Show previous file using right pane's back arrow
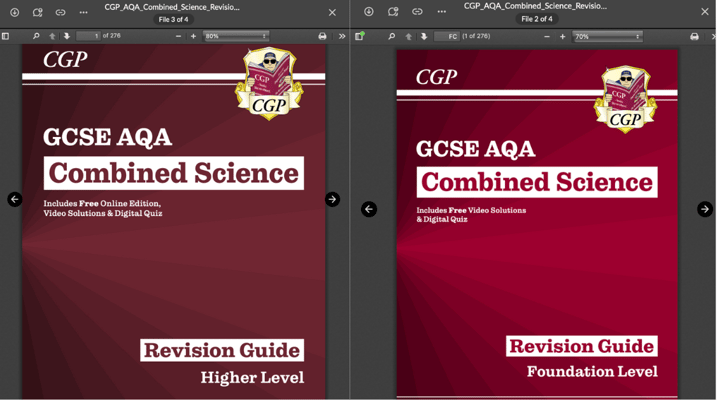The height and width of the screenshot is (400, 717). (369, 209)
